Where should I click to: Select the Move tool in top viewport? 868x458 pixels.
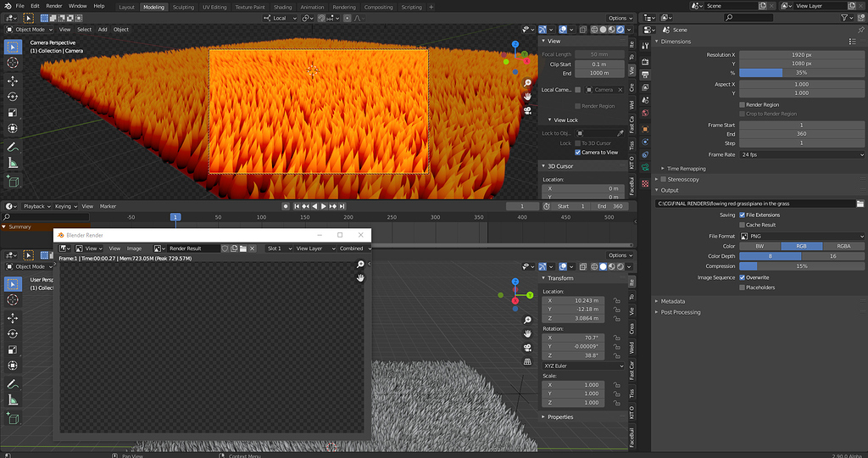pos(13,81)
